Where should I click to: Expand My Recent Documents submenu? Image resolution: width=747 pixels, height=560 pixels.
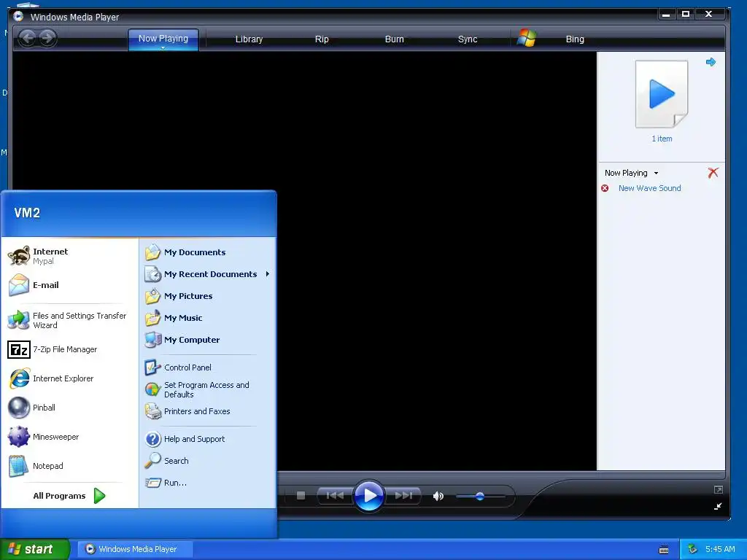pos(208,274)
